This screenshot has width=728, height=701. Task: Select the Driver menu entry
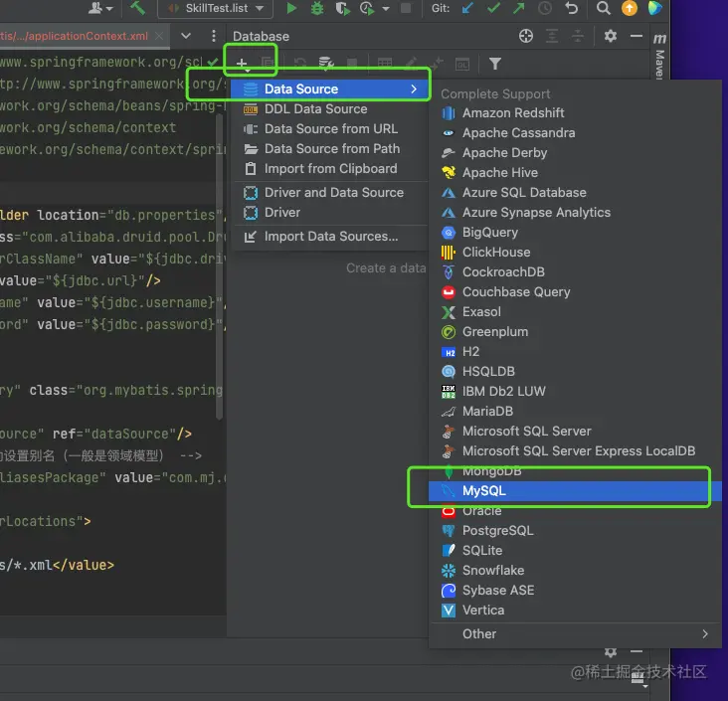click(329, 213)
